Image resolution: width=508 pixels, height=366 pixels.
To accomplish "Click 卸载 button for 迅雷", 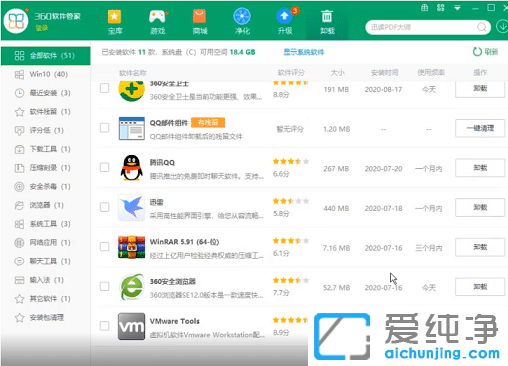I will 480,207.
